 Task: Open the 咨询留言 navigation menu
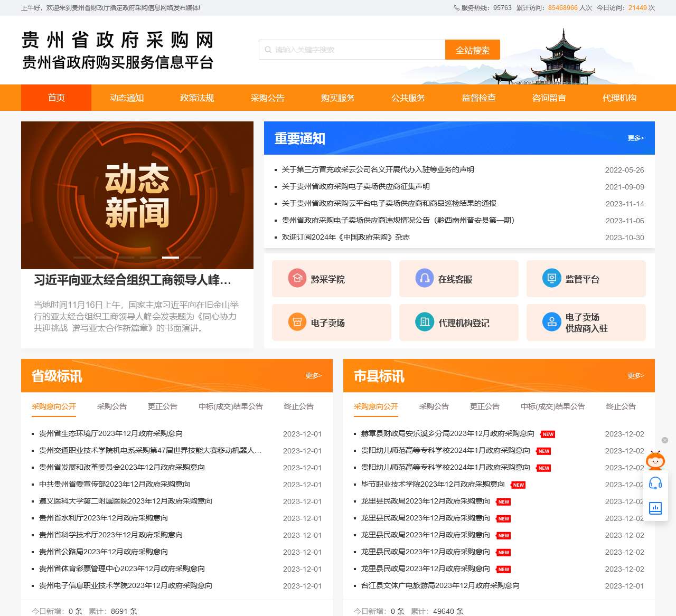pyautogui.click(x=549, y=98)
